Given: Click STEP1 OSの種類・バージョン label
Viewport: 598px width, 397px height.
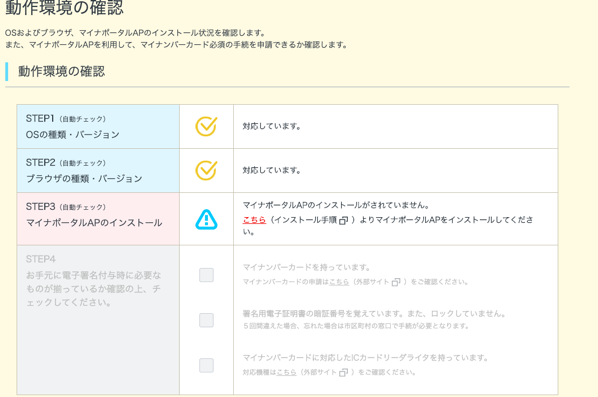Looking at the screenshot, I should [72, 135].
